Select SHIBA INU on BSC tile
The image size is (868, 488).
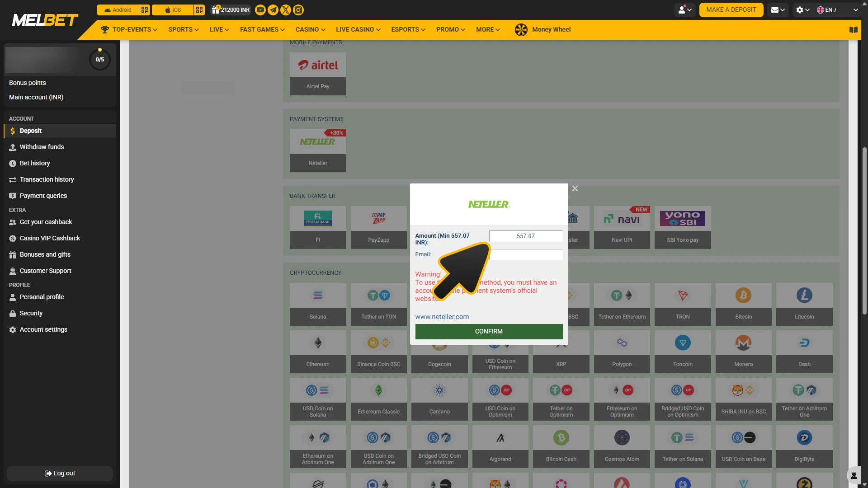(x=743, y=399)
